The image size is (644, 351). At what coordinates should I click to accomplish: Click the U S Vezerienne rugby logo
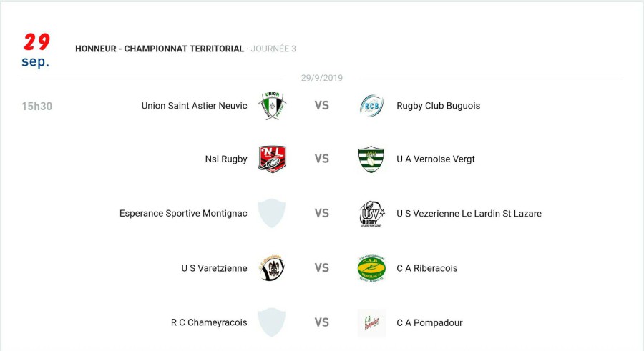[x=371, y=214]
